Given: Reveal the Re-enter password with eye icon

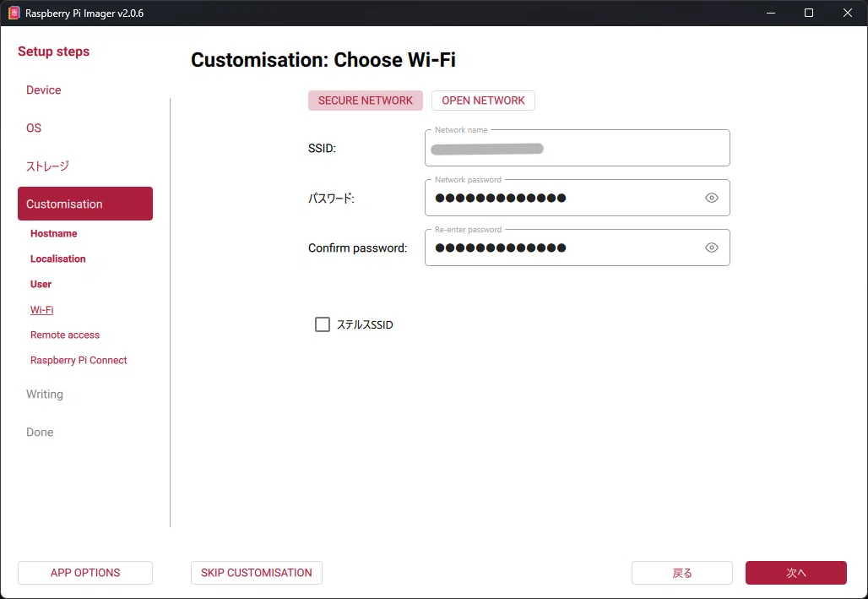Looking at the screenshot, I should click(x=711, y=248).
